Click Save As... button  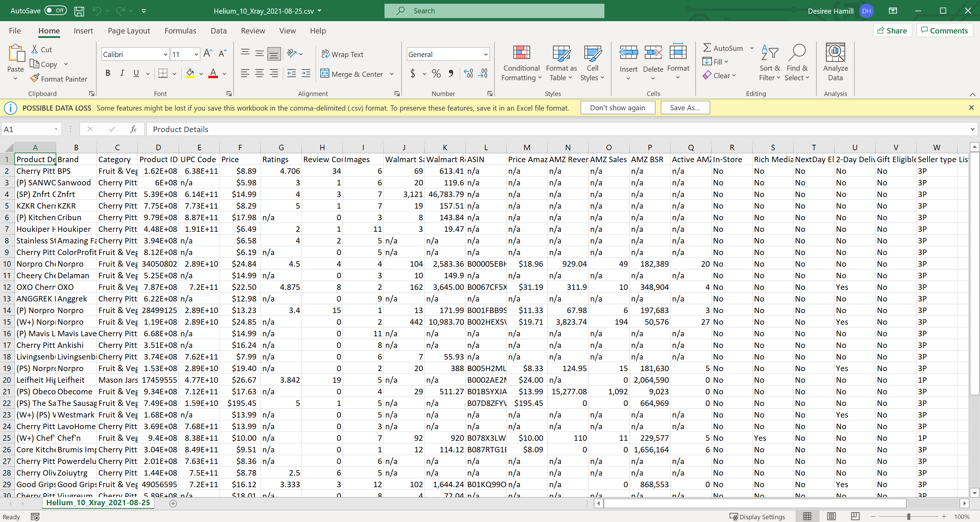click(685, 108)
